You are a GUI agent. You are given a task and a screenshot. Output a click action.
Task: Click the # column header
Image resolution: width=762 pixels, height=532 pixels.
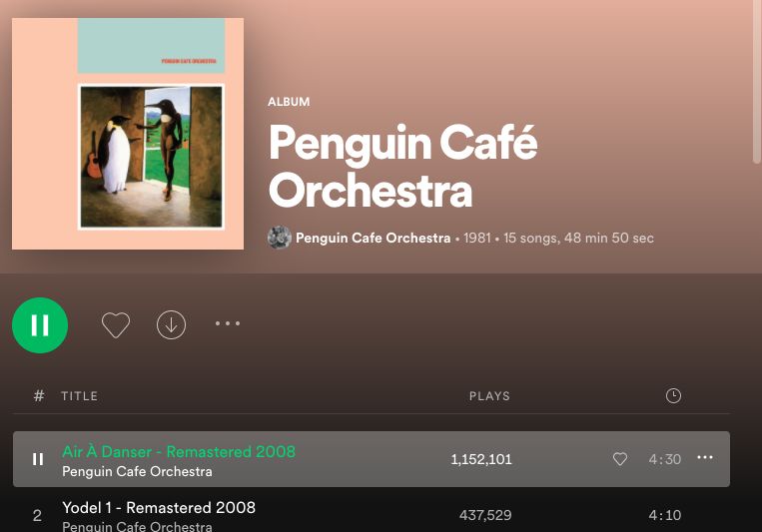(x=39, y=395)
